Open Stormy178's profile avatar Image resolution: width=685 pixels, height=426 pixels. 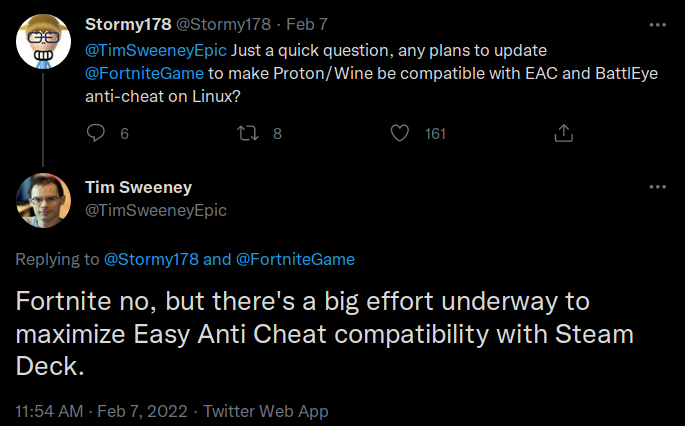point(43,42)
